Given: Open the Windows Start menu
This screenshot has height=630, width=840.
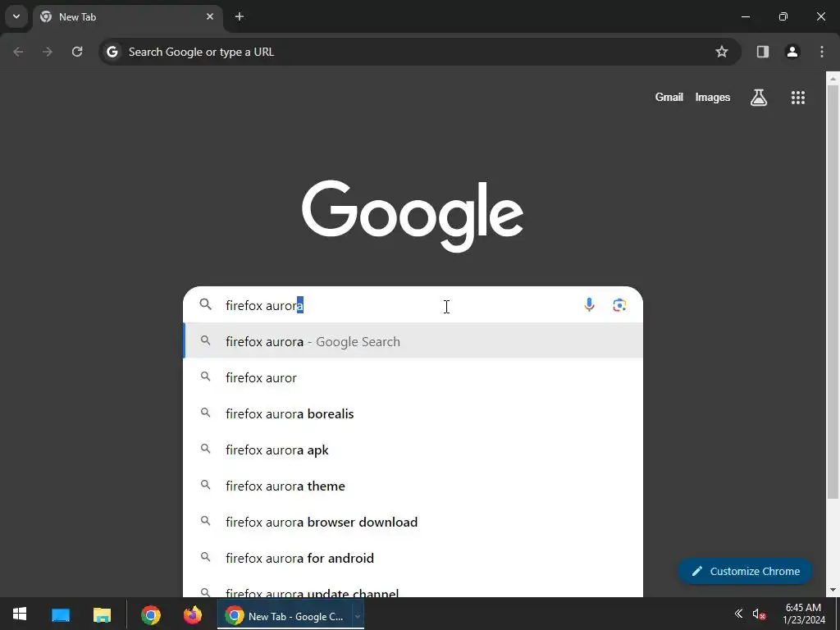Looking at the screenshot, I should 20,614.
